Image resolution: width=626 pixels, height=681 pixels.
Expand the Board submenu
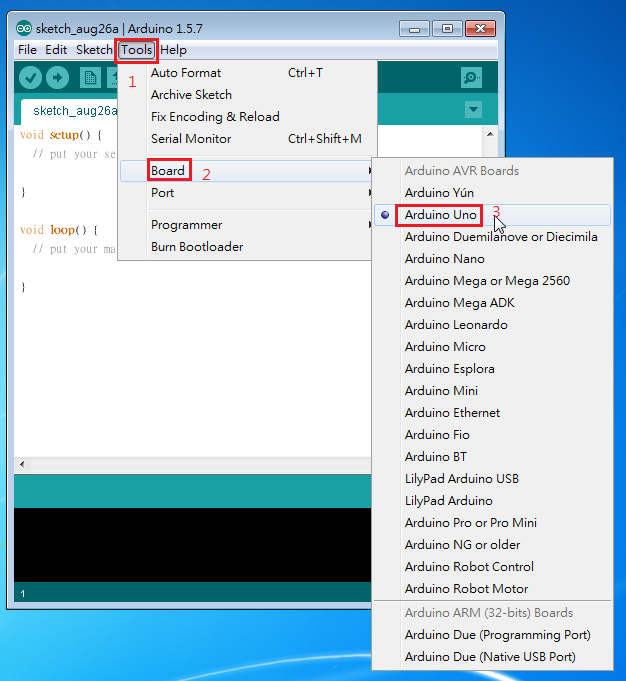(x=168, y=171)
